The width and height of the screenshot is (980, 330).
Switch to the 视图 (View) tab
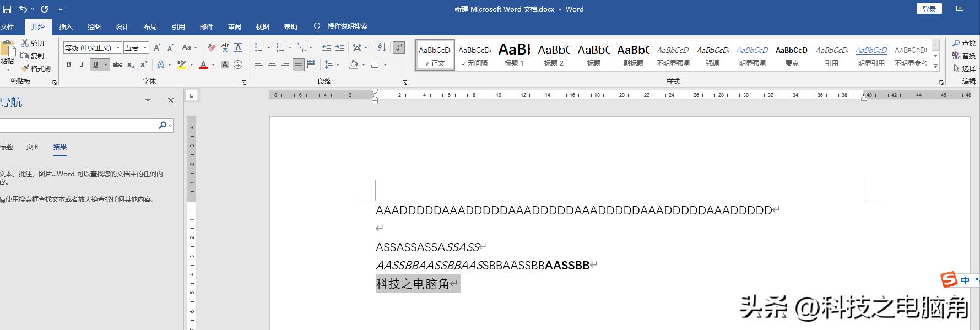pyautogui.click(x=263, y=26)
